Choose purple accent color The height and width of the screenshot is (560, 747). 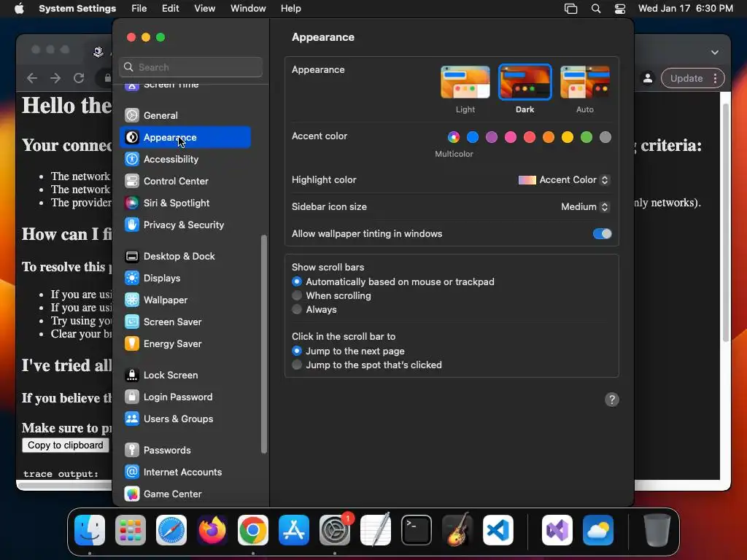[x=492, y=137]
